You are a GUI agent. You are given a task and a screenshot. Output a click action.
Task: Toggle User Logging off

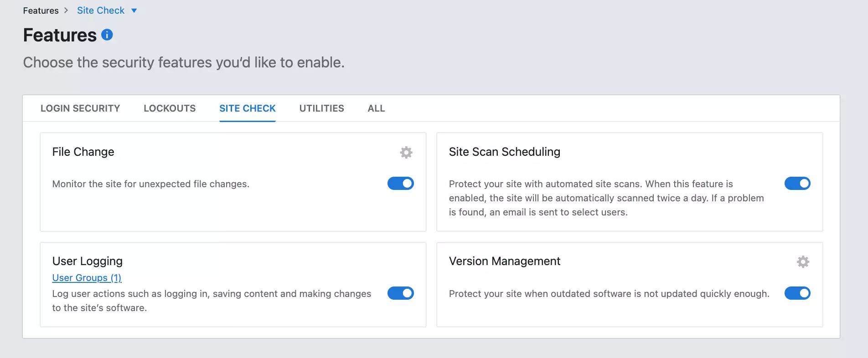pyautogui.click(x=400, y=293)
